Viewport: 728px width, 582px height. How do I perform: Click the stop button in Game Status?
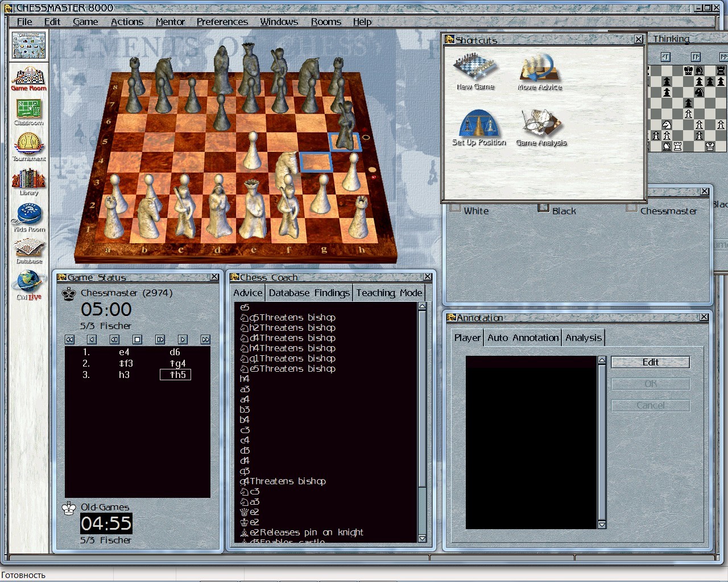(x=137, y=339)
